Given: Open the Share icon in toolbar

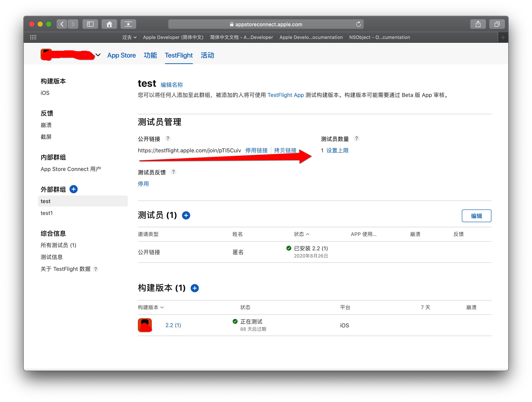Looking at the screenshot, I should (478, 24).
